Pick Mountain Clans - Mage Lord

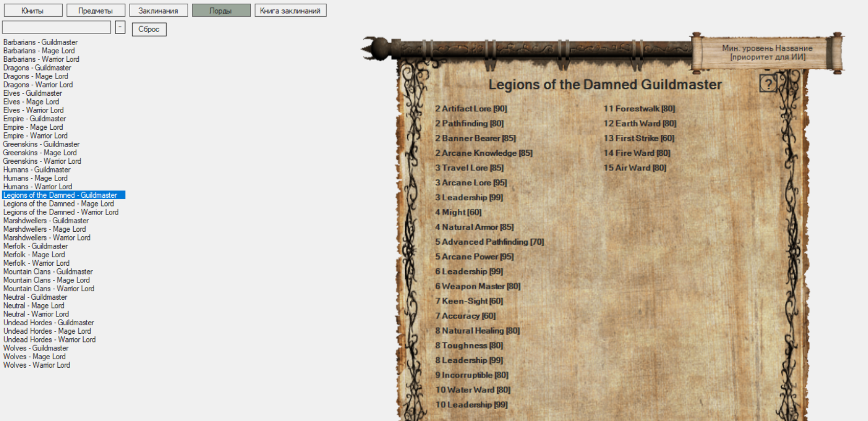point(46,280)
